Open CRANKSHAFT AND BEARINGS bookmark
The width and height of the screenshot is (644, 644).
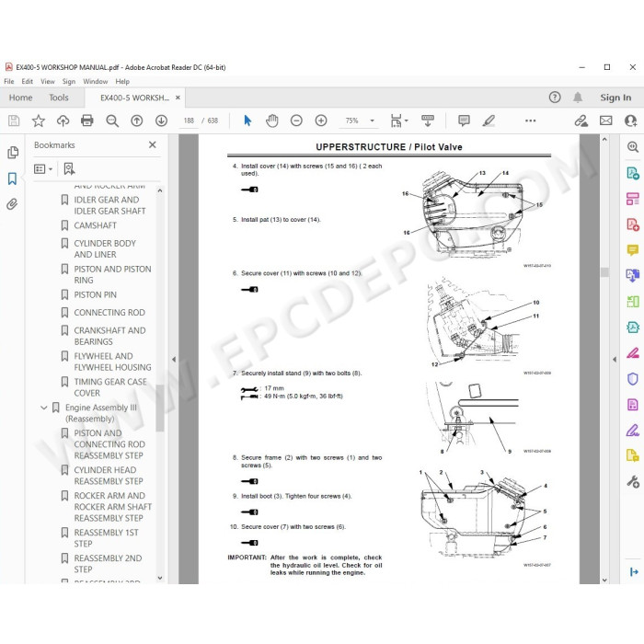coord(109,336)
